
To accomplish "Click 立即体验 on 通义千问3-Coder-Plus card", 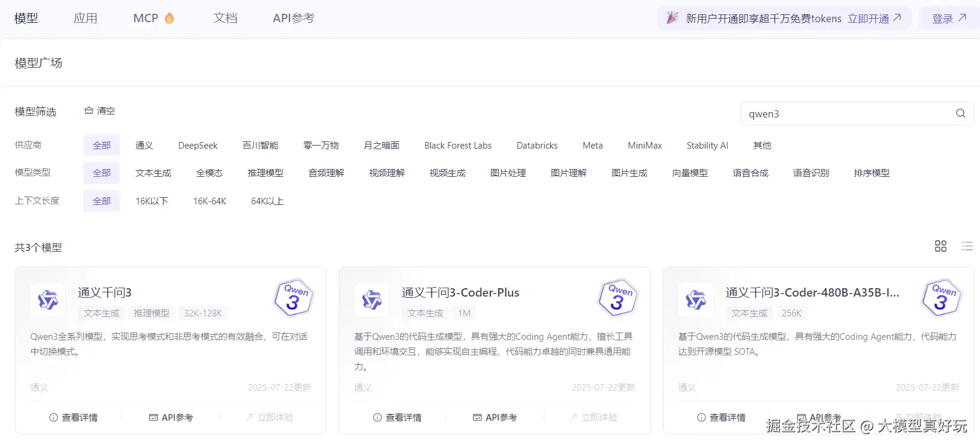I will coord(593,418).
